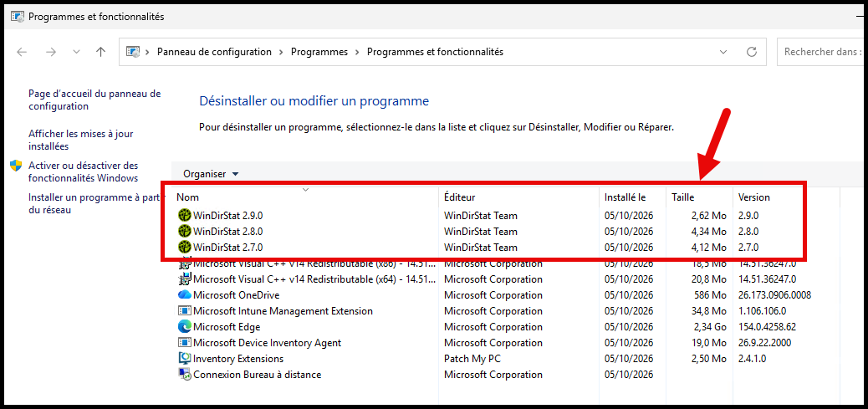The height and width of the screenshot is (409, 868).
Task: Open Activer ou désactiver des fonctionnalités Windows
Action: coord(83,171)
